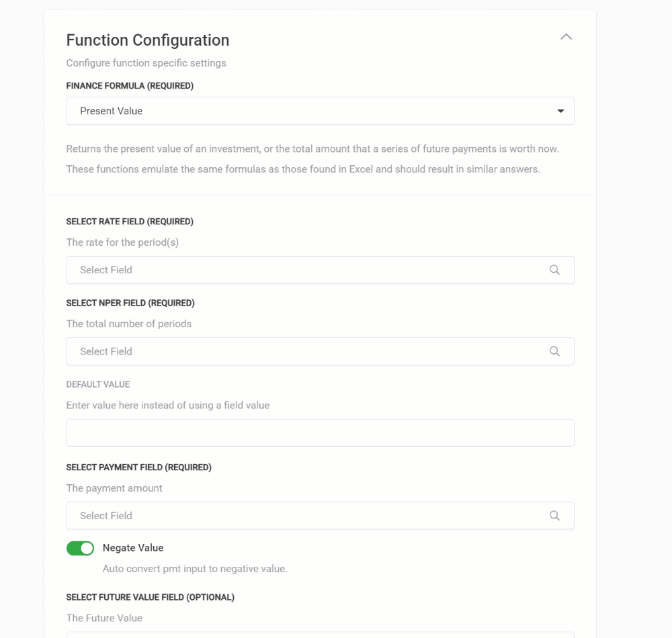Click the Default Value text input
Screen dimensions: 672x638
click(320, 433)
